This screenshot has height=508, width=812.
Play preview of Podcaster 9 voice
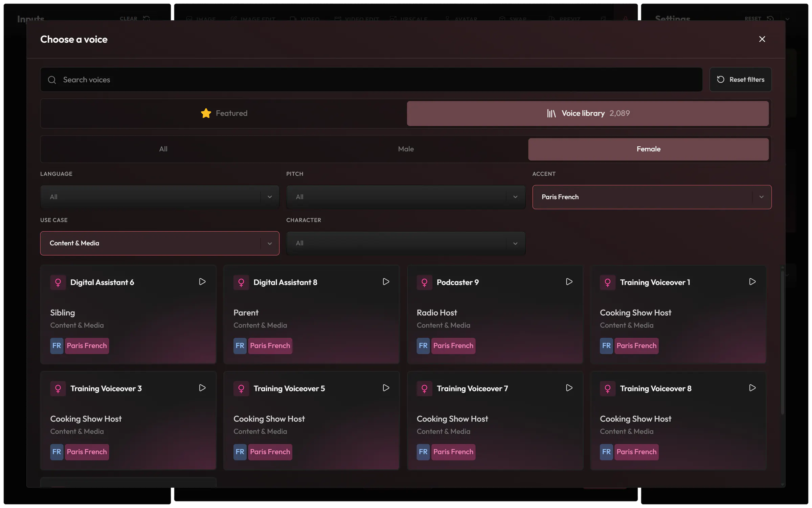point(569,282)
